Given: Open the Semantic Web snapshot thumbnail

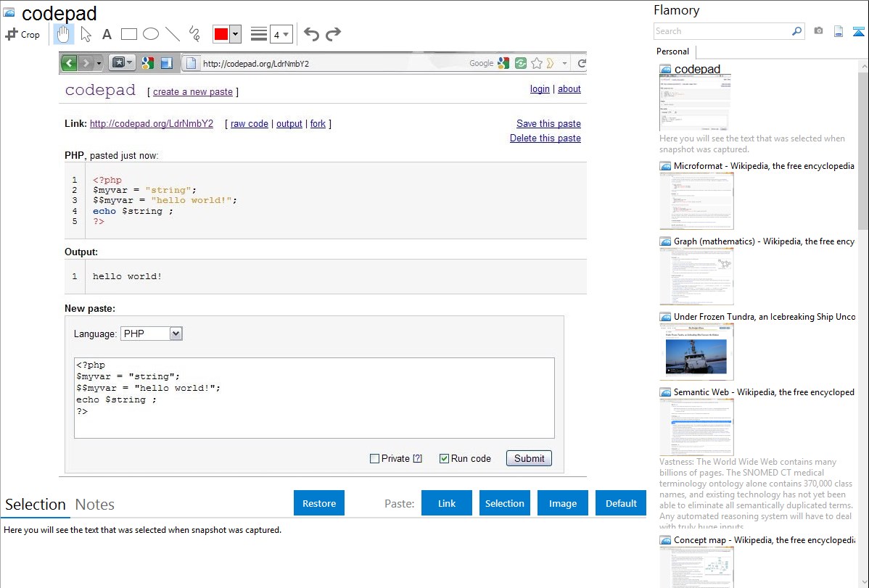Looking at the screenshot, I should [x=696, y=427].
